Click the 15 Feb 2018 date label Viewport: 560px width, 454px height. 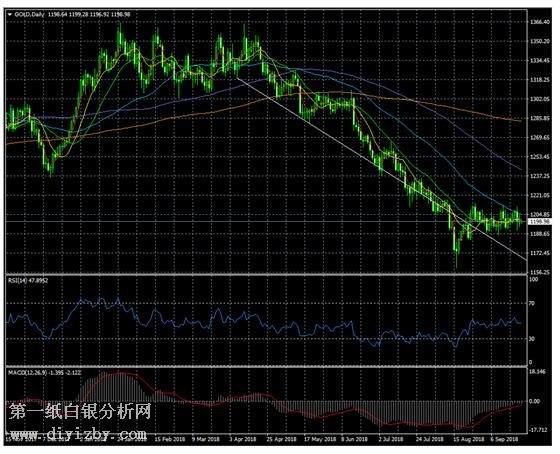170,439
